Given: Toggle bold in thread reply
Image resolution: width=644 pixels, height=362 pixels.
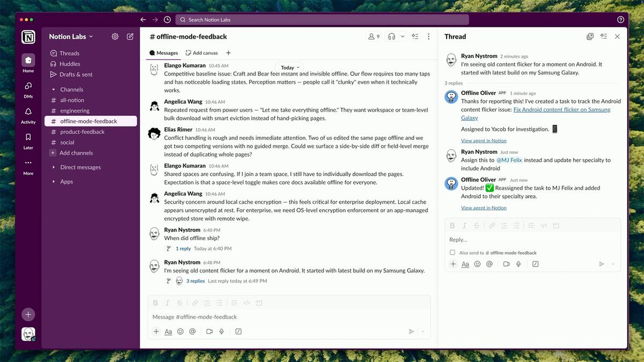Looking at the screenshot, I should coord(452,225).
